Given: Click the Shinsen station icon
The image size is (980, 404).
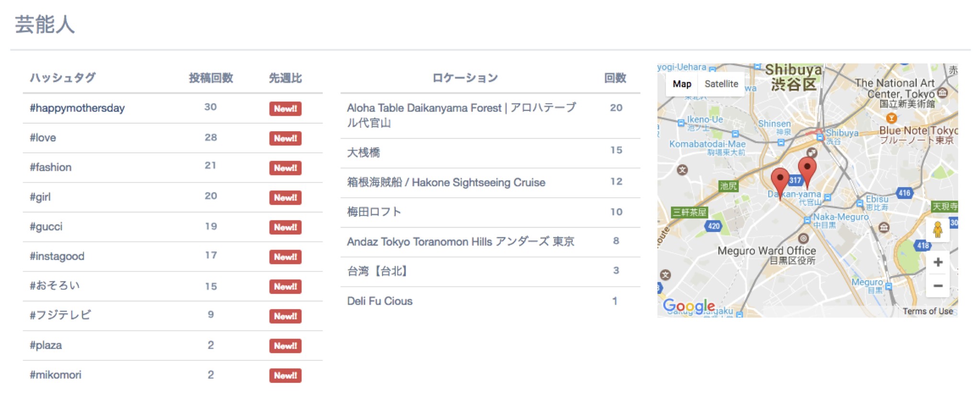Looking at the screenshot, I should 781,142.
